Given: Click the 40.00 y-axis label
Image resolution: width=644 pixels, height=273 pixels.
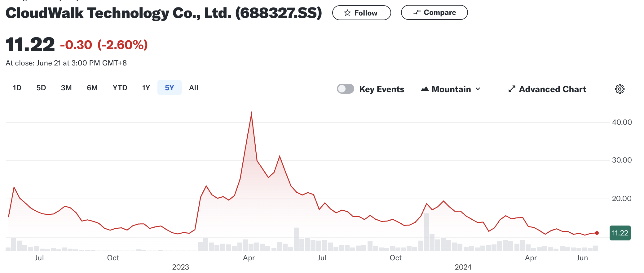Looking at the screenshot, I should (622, 122).
